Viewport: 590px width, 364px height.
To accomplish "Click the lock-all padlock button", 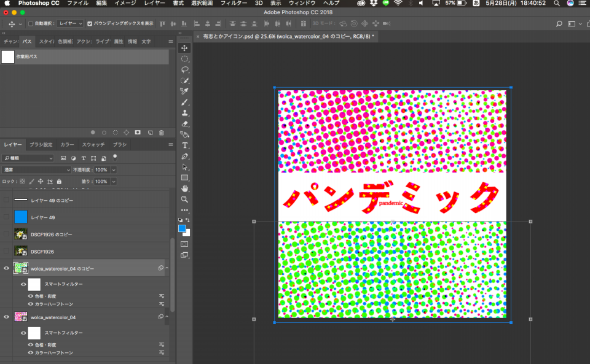I will click(59, 182).
